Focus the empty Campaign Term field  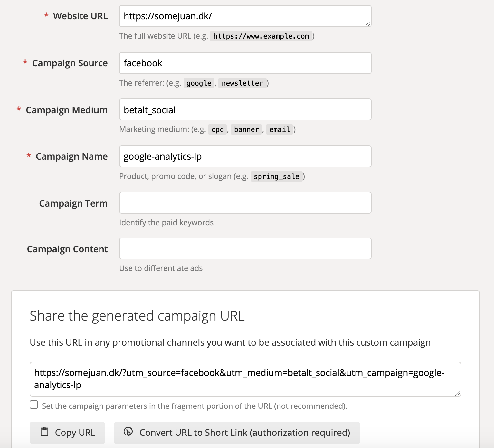(245, 203)
